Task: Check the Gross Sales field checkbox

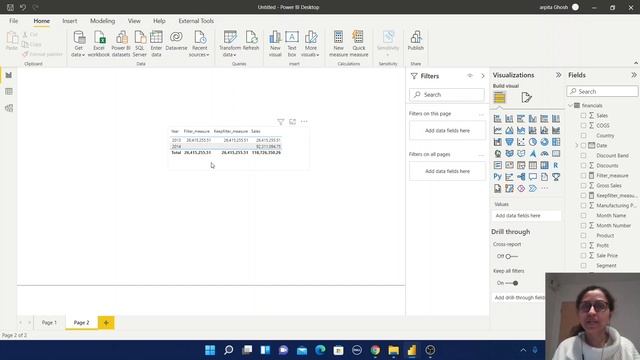Action: 583,186
